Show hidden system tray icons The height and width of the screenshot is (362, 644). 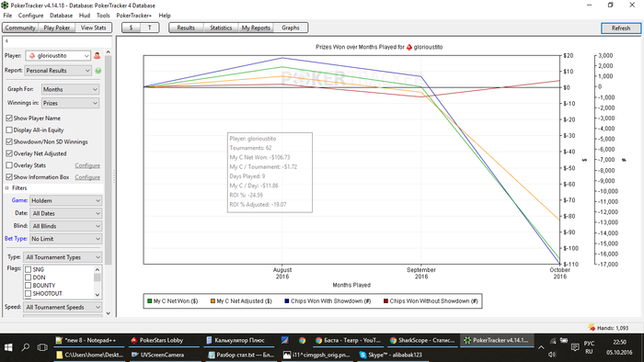coord(541,347)
